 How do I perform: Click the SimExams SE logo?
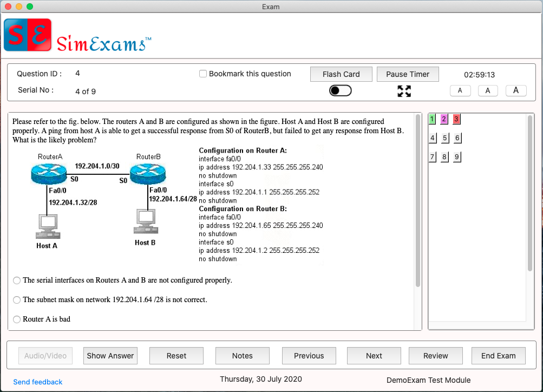tap(28, 35)
